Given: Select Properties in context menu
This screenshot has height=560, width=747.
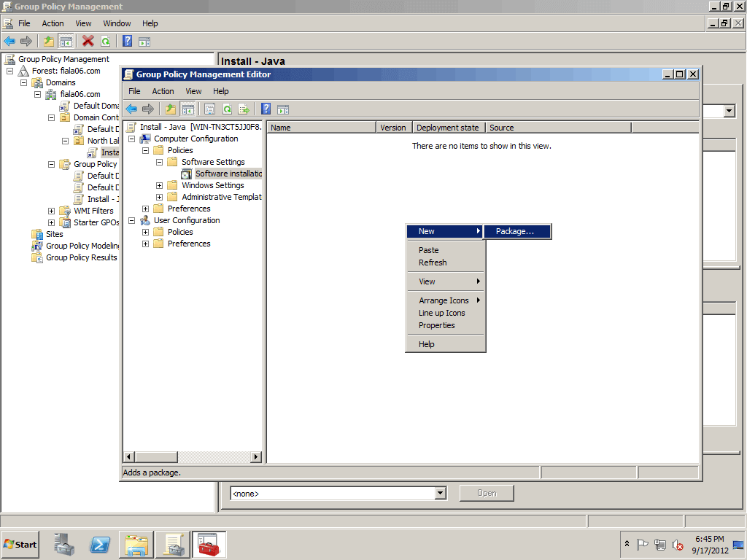Looking at the screenshot, I should tap(445, 325).
